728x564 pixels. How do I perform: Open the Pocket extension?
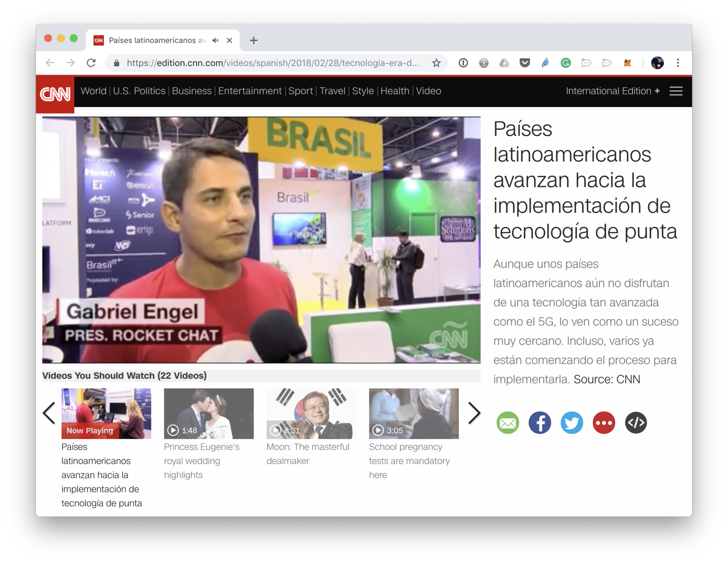525,63
